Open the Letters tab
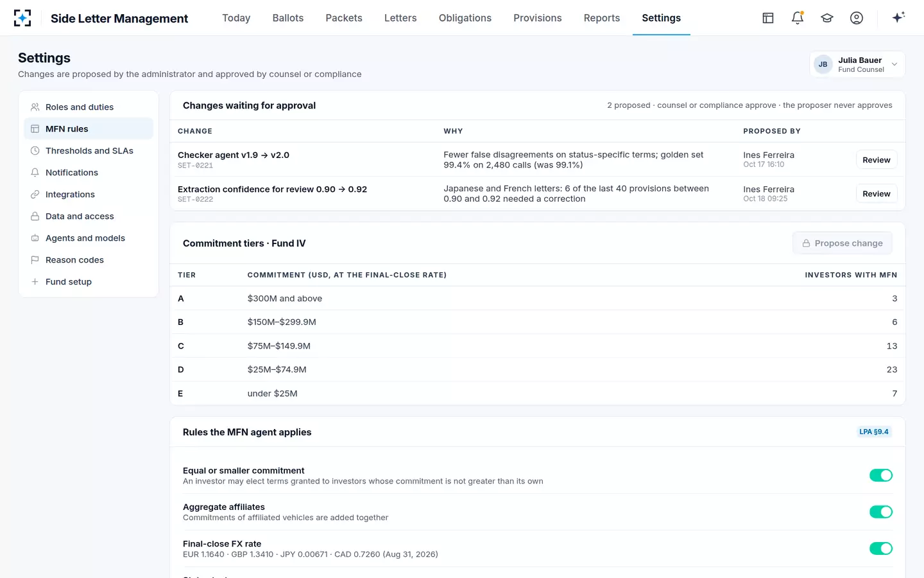This screenshot has width=924, height=578. point(400,18)
